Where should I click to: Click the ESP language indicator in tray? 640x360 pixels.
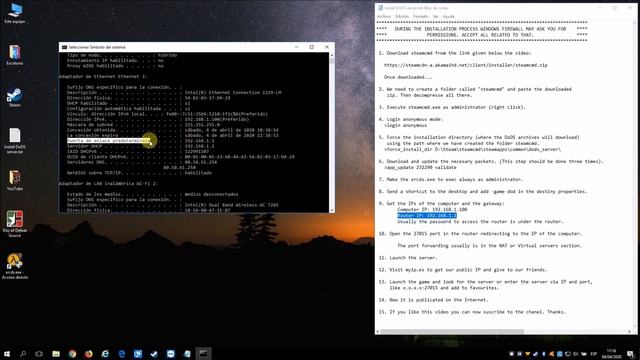tap(593, 354)
